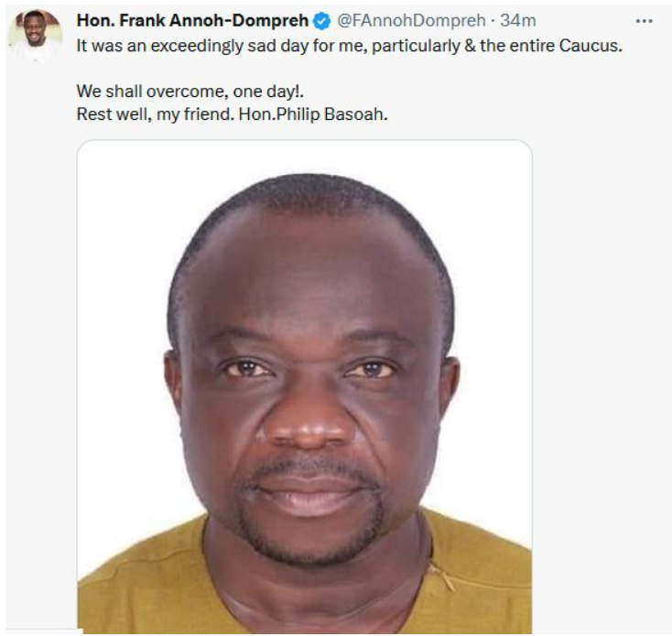Click the line 'We shall overcome, one day!.'
672x636 pixels.
pyautogui.click(x=190, y=92)
